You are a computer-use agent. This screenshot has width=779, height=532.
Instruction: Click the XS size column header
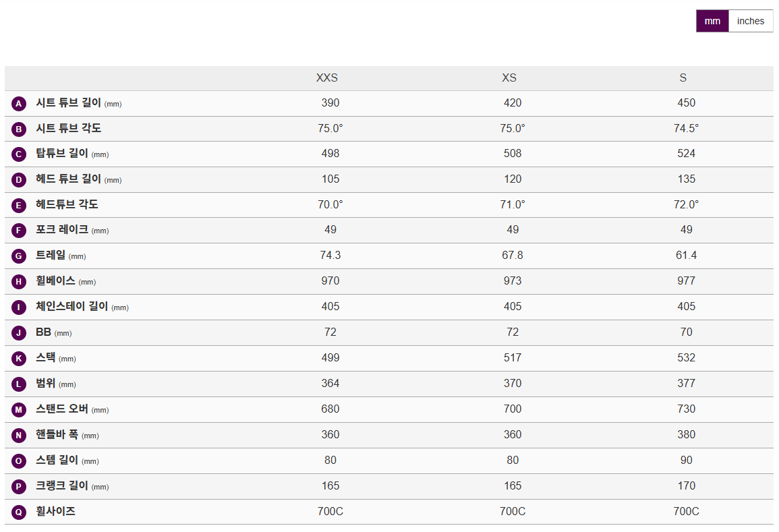tap(509, 78)
